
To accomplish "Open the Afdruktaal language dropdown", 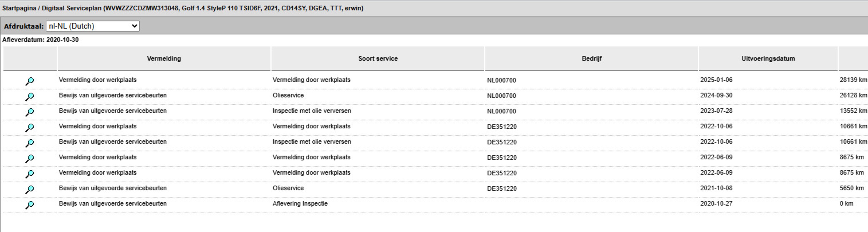I will (93, 26).
